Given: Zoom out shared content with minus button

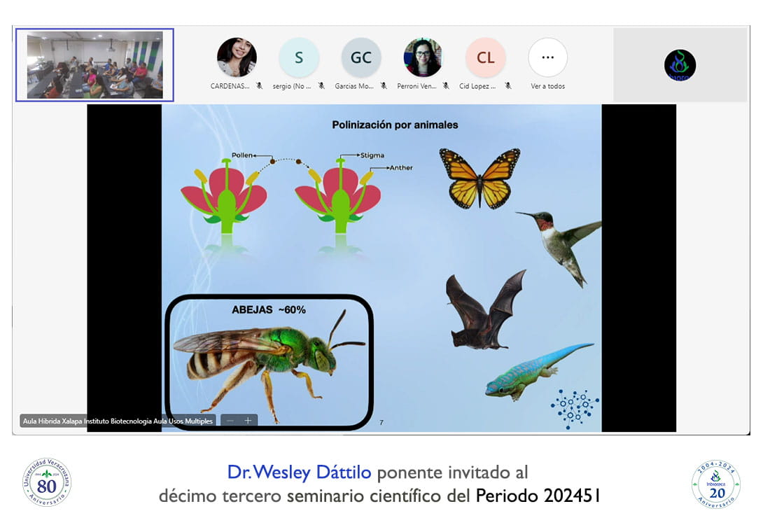Looking at the screenshot, I should [230, 421].
